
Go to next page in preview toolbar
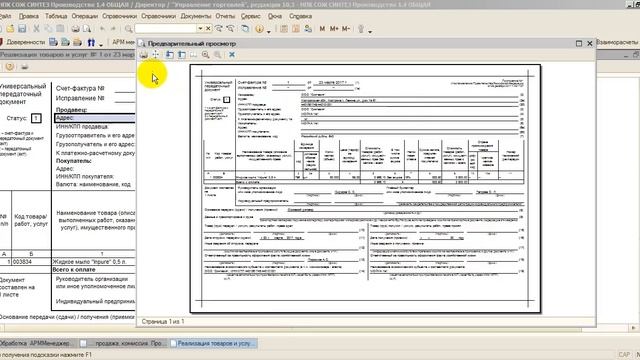point(182,55)
